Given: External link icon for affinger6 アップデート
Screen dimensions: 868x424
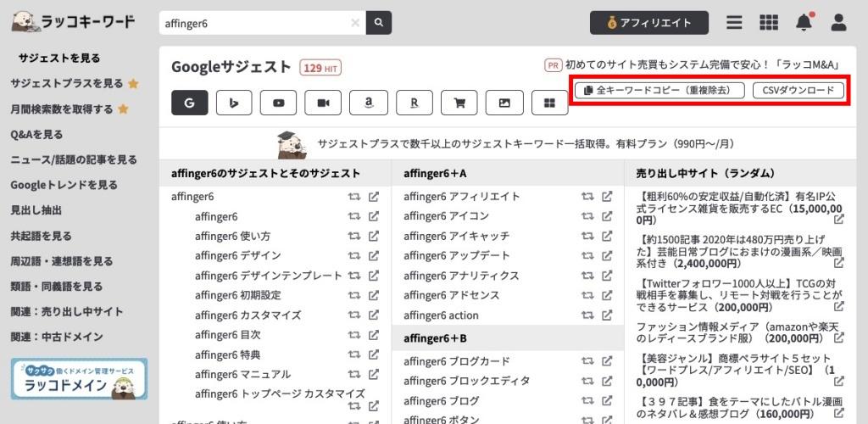Looking at the screenshot, I should tap(607, 255).
